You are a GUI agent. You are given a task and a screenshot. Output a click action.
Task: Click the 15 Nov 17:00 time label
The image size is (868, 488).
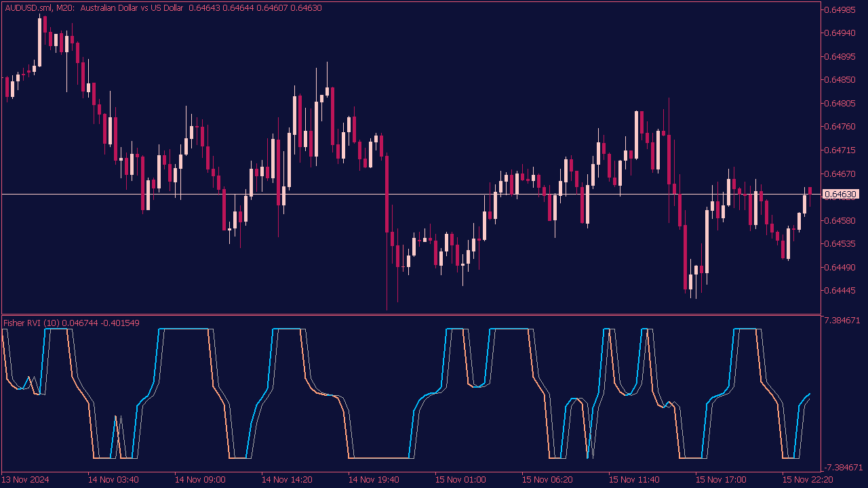pos(721,480)
